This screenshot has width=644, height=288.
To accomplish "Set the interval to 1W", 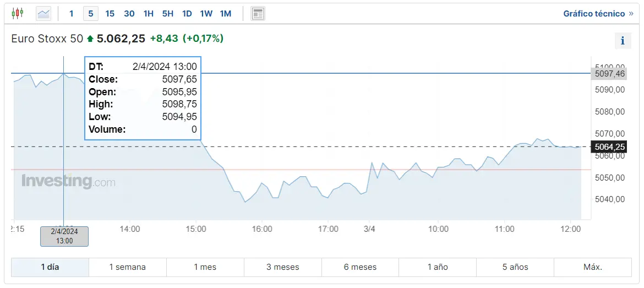I will 206,13.
